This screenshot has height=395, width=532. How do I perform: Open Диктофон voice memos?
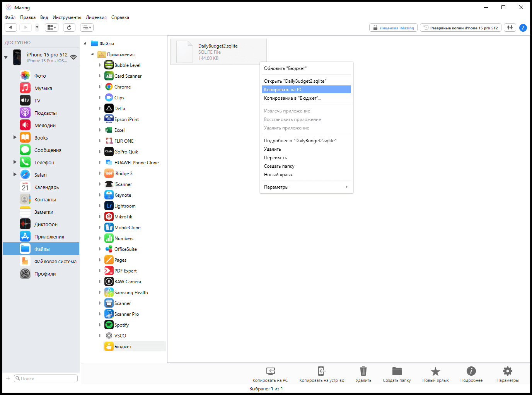(46, 225)
